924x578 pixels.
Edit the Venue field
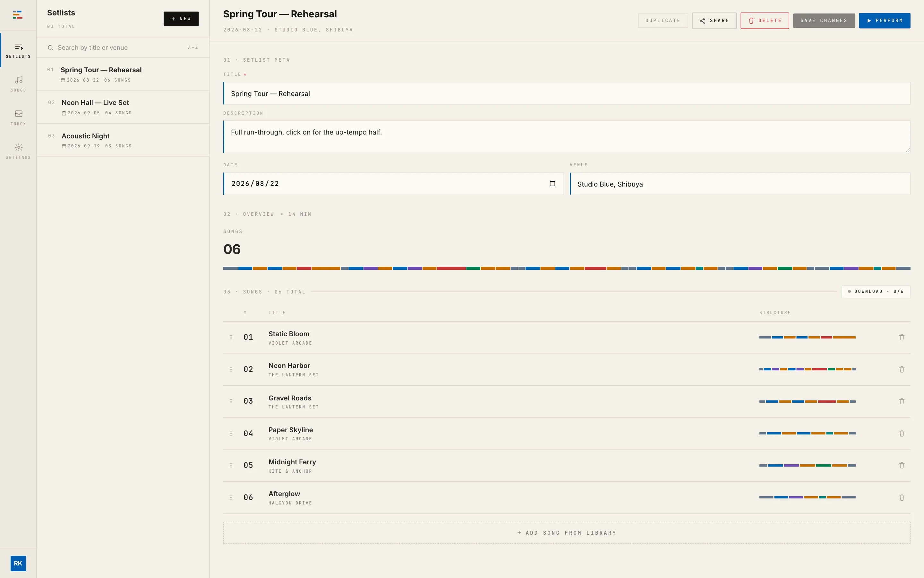[x=740, y=184]
